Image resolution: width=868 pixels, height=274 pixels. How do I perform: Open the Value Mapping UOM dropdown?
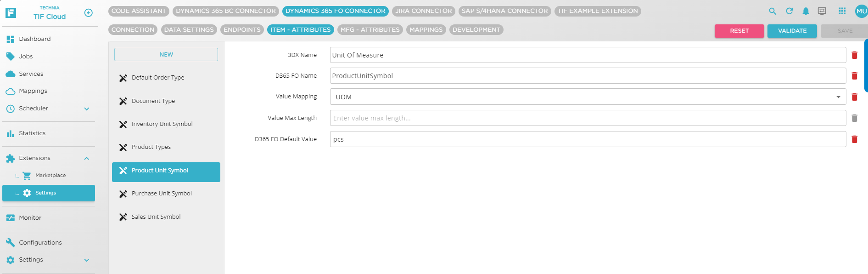tap(588, 97)
